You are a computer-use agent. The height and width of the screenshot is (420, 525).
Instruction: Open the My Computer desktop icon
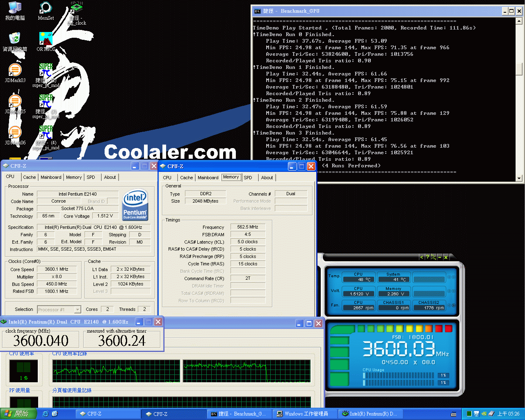pos(15,11)
